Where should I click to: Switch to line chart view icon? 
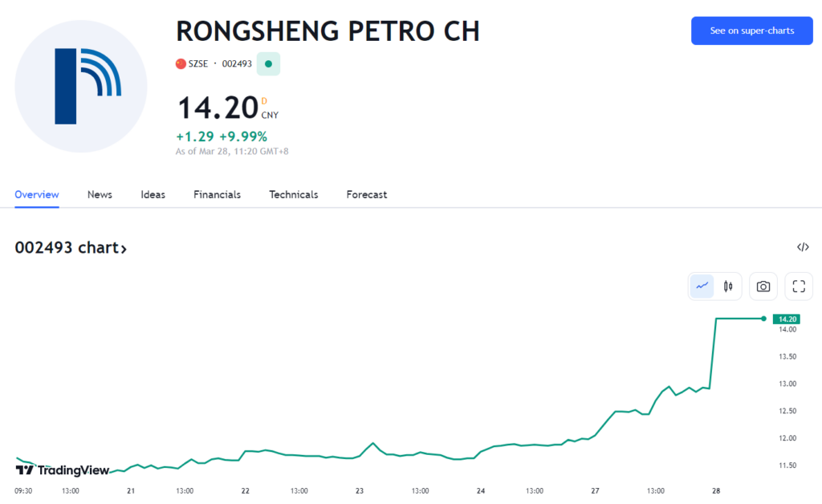(x=702, y=286)
